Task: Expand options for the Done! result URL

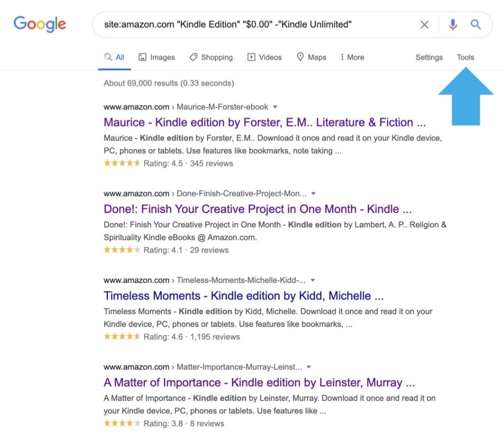Action: click(x=314, y=193)
